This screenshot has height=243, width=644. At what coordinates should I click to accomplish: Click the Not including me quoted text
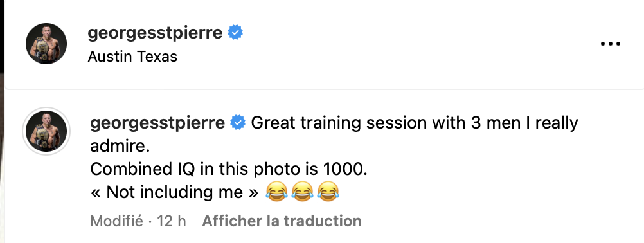tap(175, 192)
